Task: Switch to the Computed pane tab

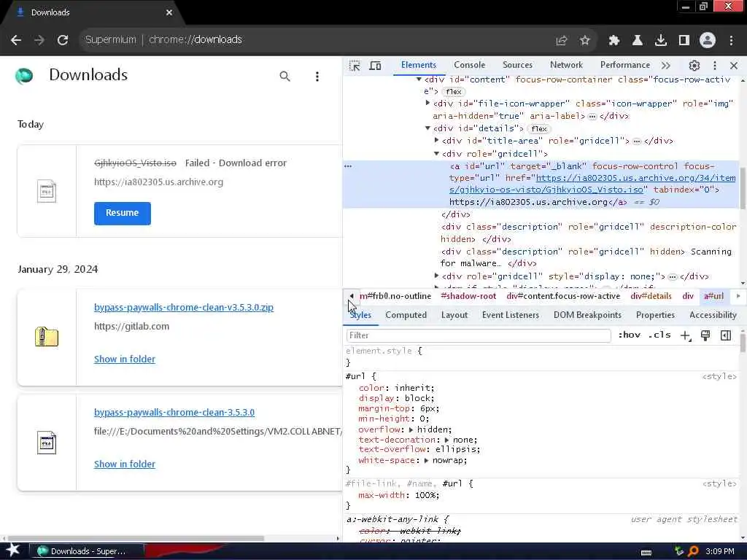Action: coord(406,315)
